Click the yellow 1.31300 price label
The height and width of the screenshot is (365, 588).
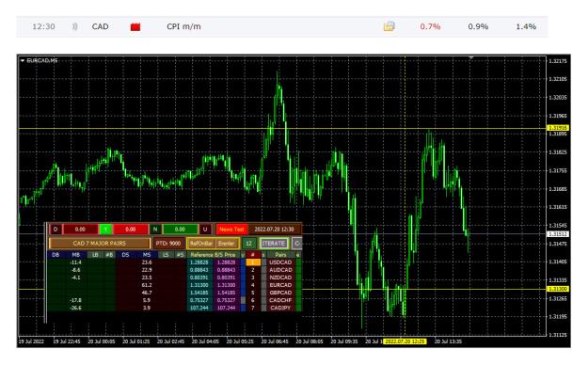click(559, 289)
